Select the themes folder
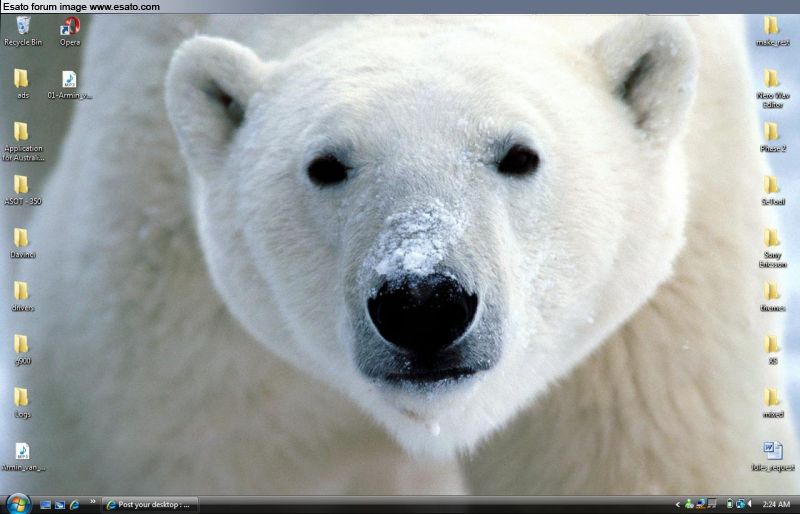Viewport: 800px width, 514px height. (x=772, y=297)
